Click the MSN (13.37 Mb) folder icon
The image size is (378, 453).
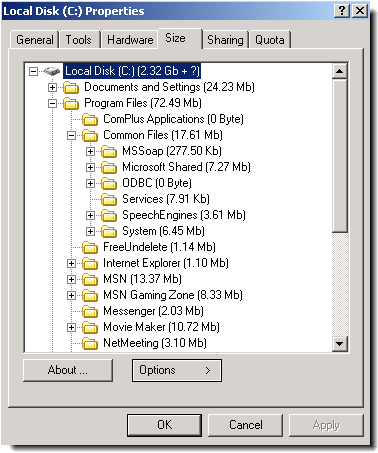point(90,280)
